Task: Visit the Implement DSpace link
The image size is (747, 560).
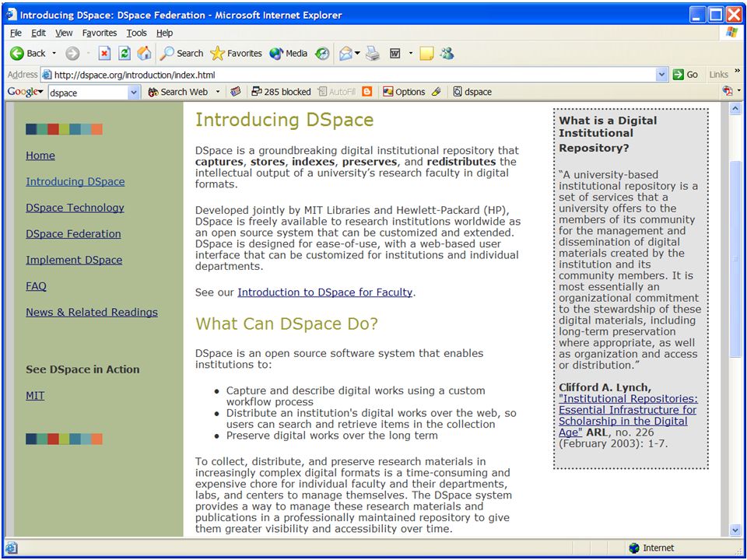Action: [x=74, y=260]
